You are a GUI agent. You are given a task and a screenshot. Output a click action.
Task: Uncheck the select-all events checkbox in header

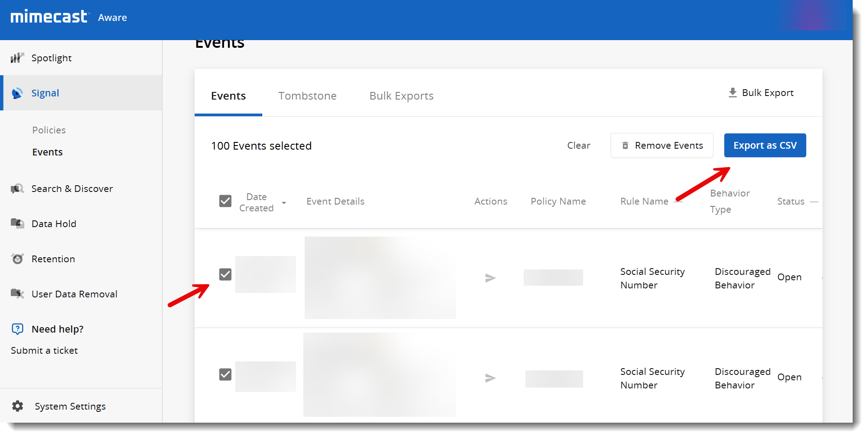coord(225,201)
